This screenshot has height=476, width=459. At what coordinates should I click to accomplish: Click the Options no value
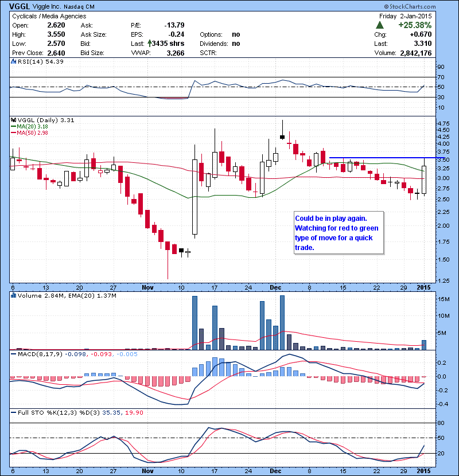[x=236, y=34]
